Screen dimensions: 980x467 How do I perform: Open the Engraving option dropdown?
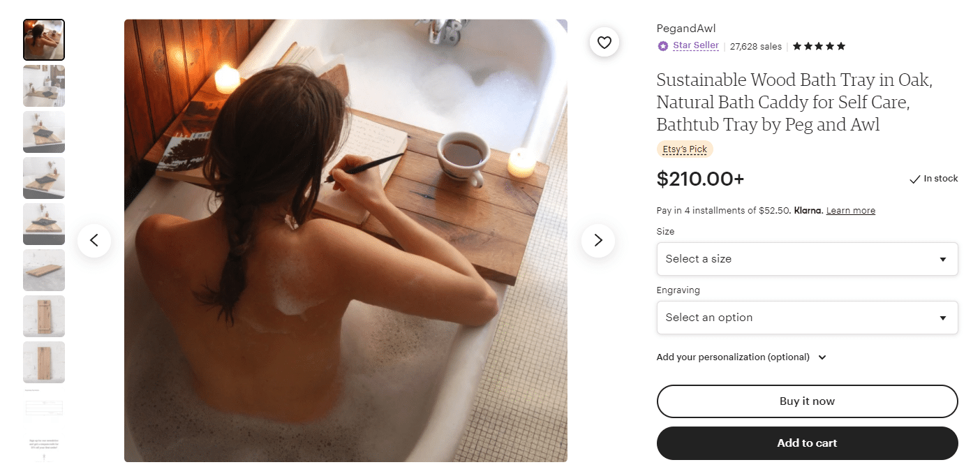(807, 318)
